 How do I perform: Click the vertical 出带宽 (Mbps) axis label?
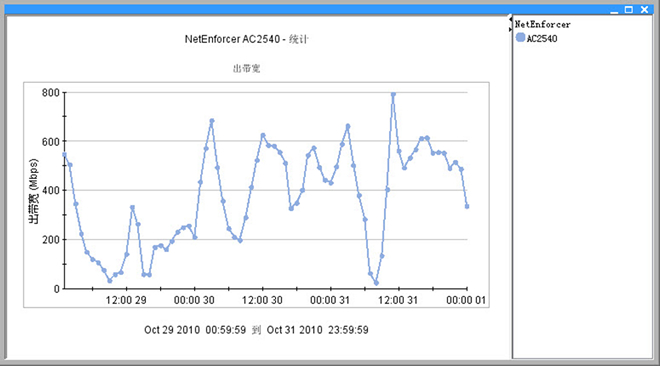click(33, 191)
